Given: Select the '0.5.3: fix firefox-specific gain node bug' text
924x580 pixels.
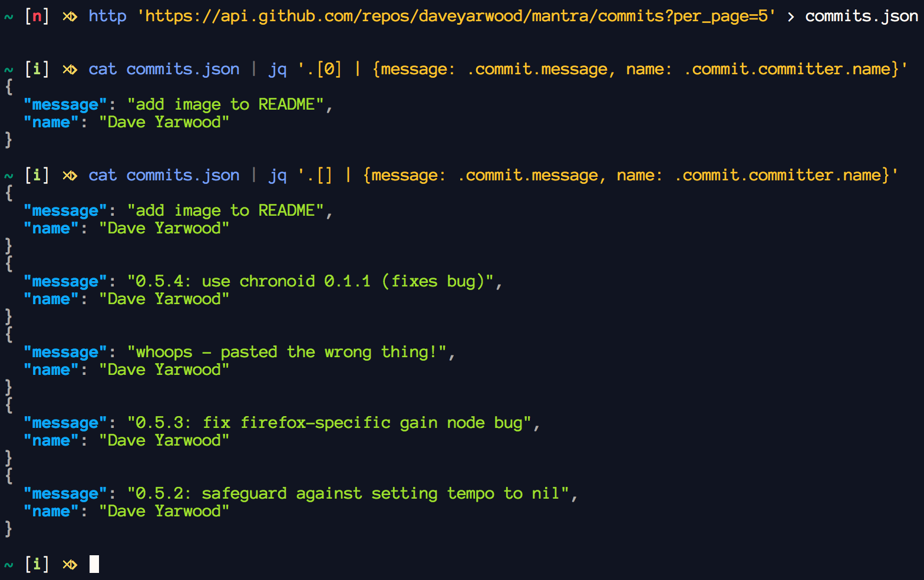Looking at the screenshot, I should [x=329, y=423].
